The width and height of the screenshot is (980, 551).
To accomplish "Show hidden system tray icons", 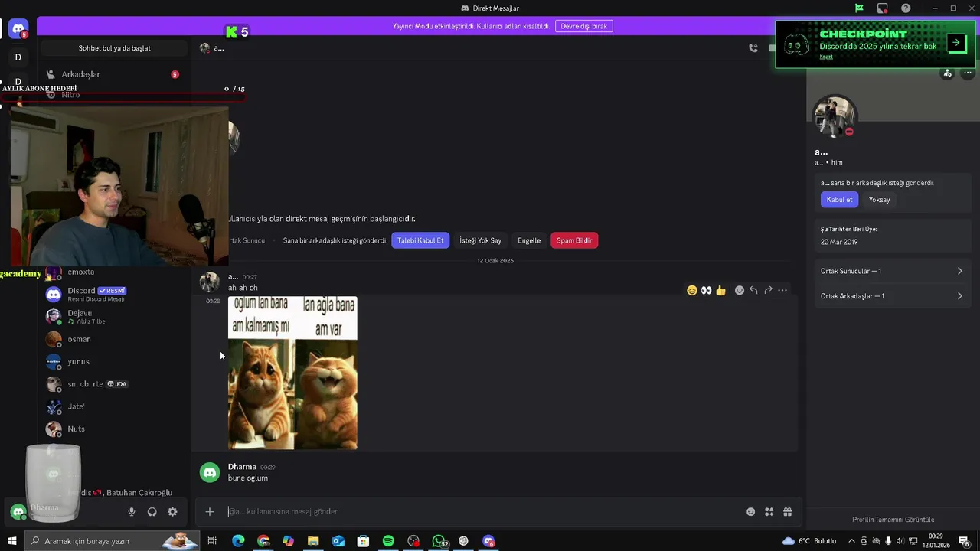I will [851, 541].
